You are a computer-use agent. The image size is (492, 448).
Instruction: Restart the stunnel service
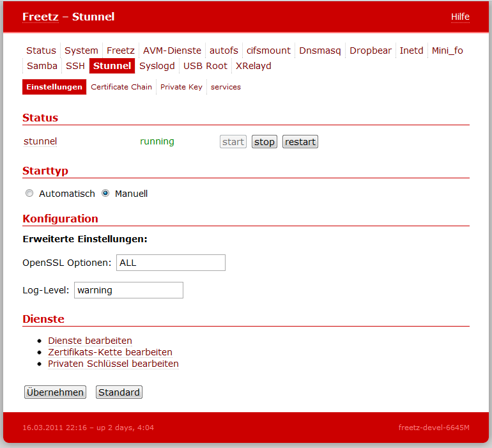pyautogui.click(x=300, y=142)
